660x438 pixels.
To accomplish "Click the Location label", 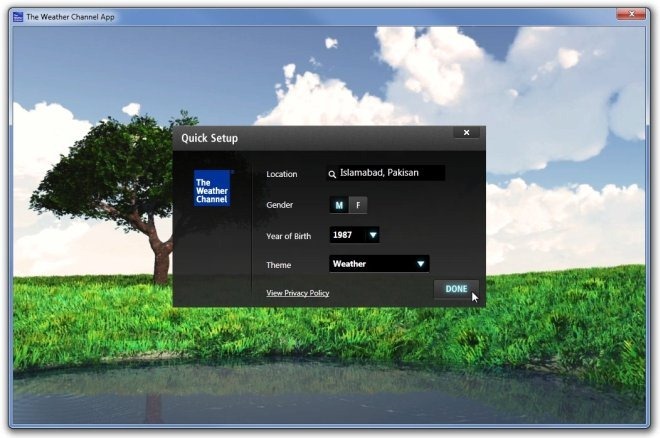I will click(282, 174).
